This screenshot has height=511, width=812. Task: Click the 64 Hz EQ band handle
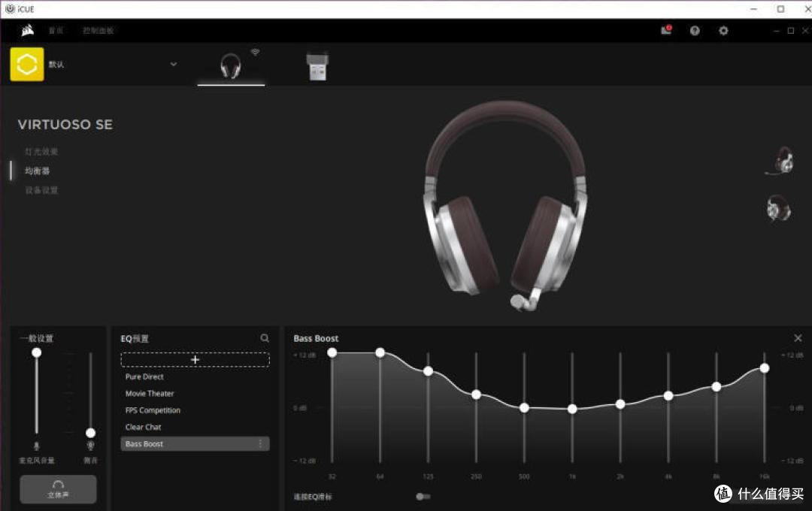380,352
